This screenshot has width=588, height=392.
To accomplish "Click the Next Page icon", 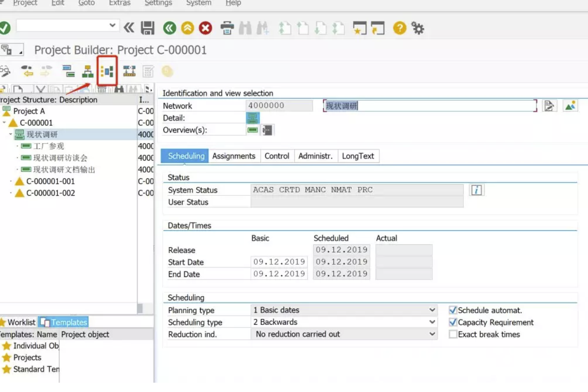I will point(321,28).
